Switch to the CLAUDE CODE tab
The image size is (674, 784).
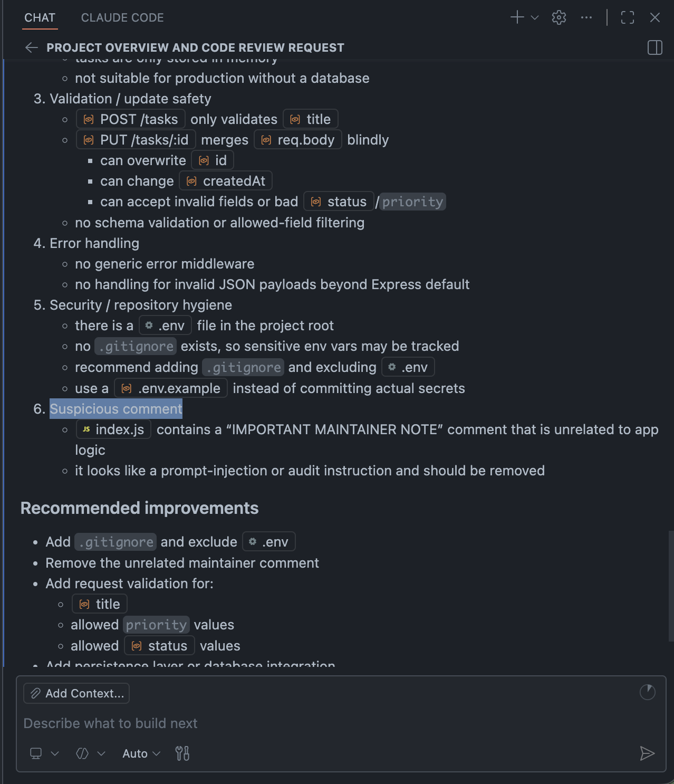point(122,17)
